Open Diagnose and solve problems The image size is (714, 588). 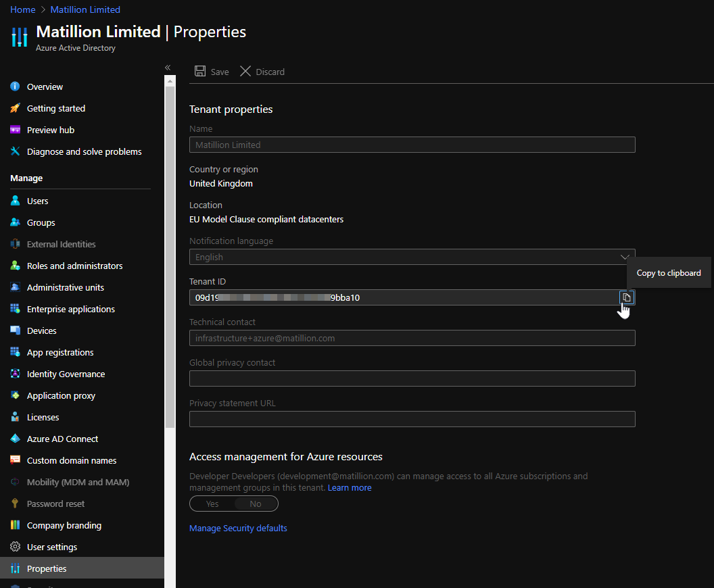pos(85,152)
